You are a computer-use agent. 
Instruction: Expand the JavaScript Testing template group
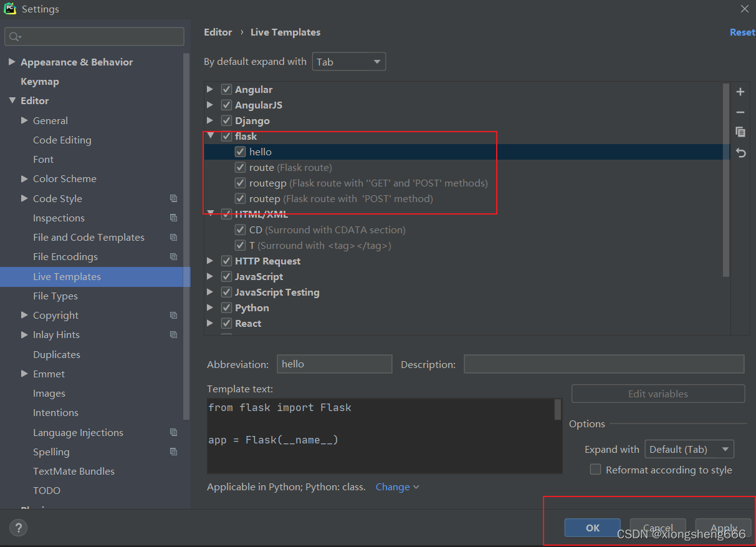[210, 292]
